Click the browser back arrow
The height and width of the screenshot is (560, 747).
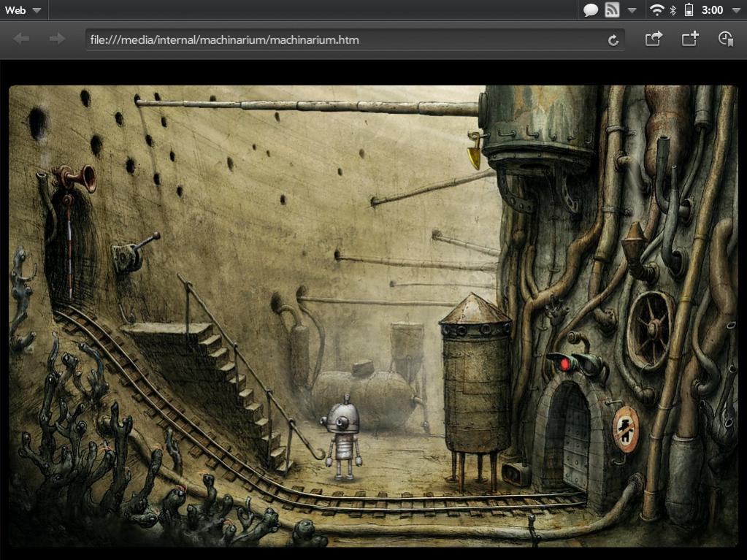(22, 39)
